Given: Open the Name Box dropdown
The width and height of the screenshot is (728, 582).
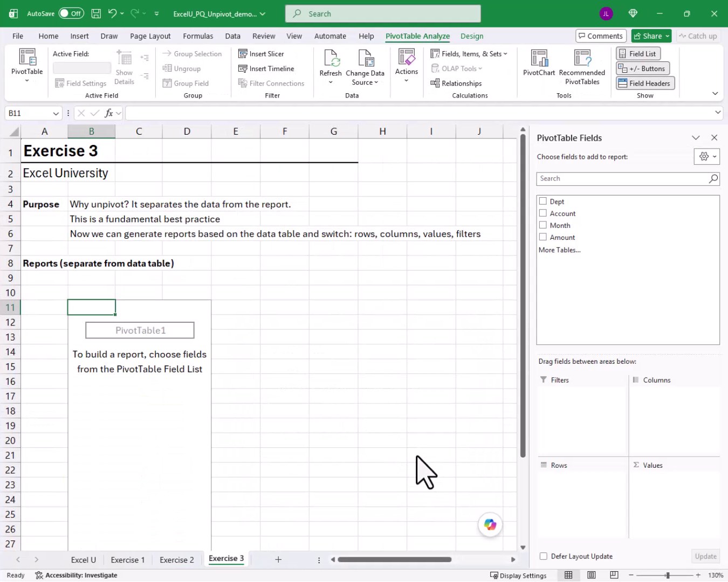Looking at the screenshot, I should click(x=56, y=113).
